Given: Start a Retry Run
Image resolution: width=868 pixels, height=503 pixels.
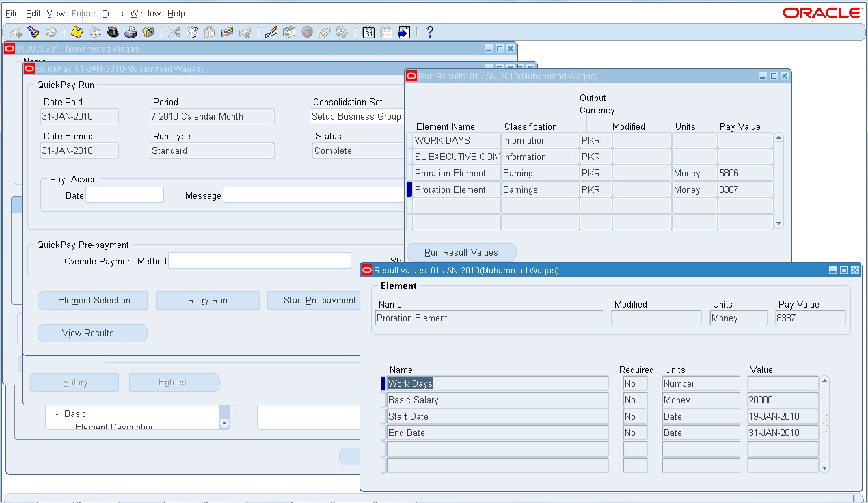Looking at the screenshot, I should [207, 300].
